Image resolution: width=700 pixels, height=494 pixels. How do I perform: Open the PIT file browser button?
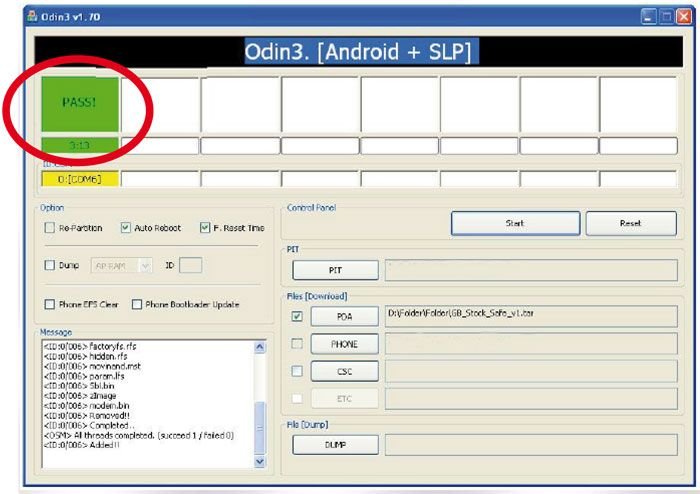pyautogui.click(x=335, y=270)
